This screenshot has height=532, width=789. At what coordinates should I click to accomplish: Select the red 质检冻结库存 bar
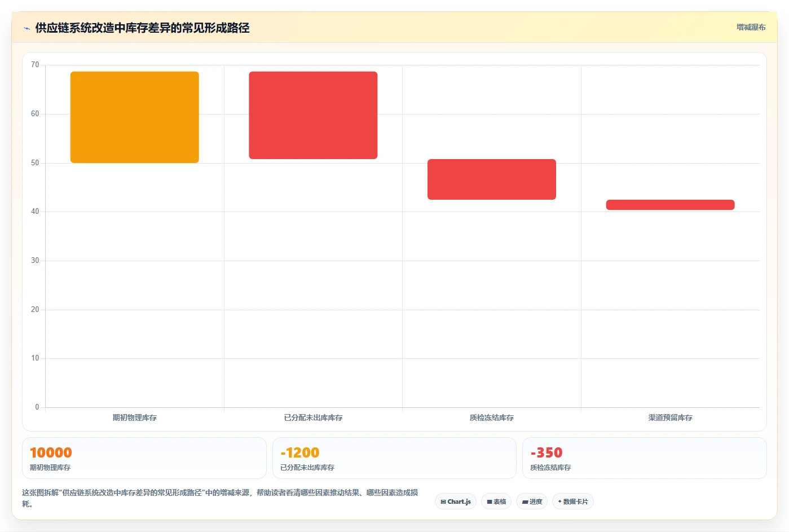[492, 179]
